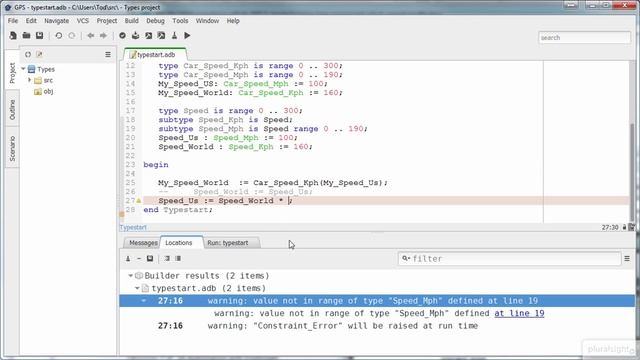This screenshot has height=360, width=640.
Task: Click the 27:30 cursor position indicator
Action: [610, 227]
